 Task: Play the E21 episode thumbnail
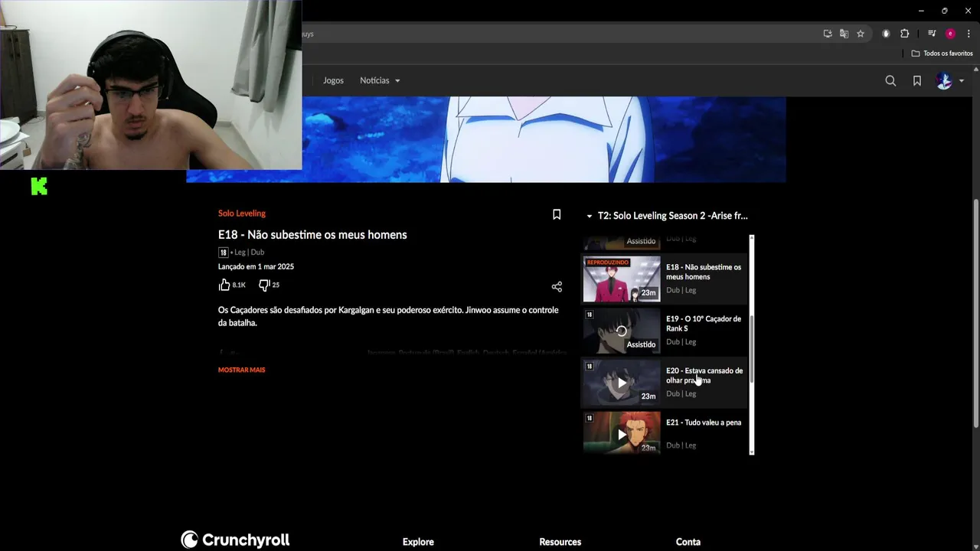[622, 433]
